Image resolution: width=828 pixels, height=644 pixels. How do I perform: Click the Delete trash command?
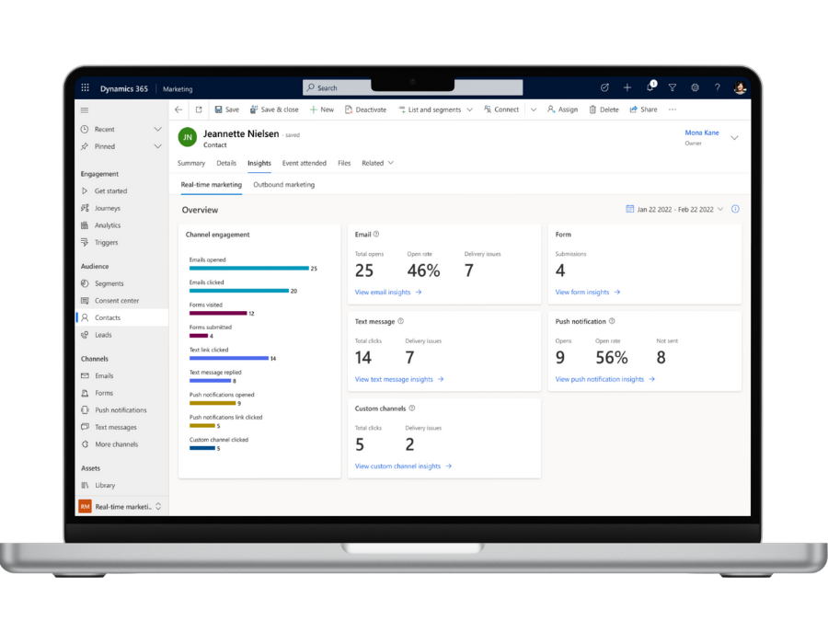(x=604, y=109)
